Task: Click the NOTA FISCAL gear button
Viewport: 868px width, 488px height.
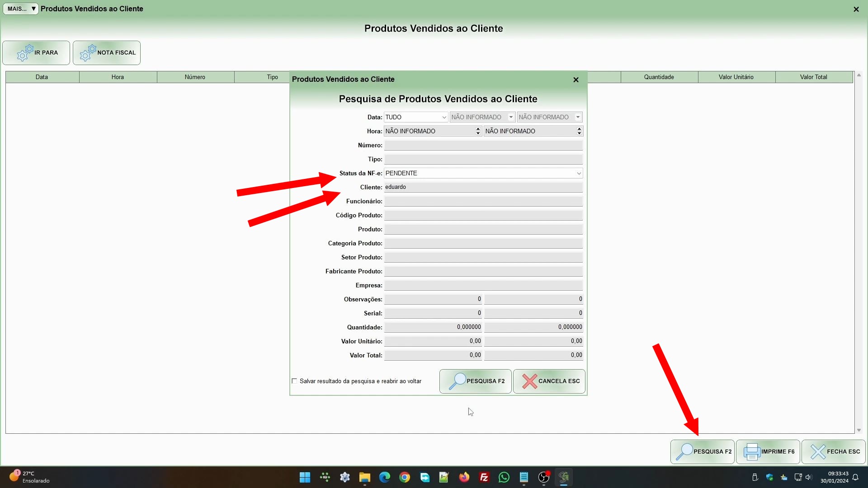Action: click(x=107, y=53)
